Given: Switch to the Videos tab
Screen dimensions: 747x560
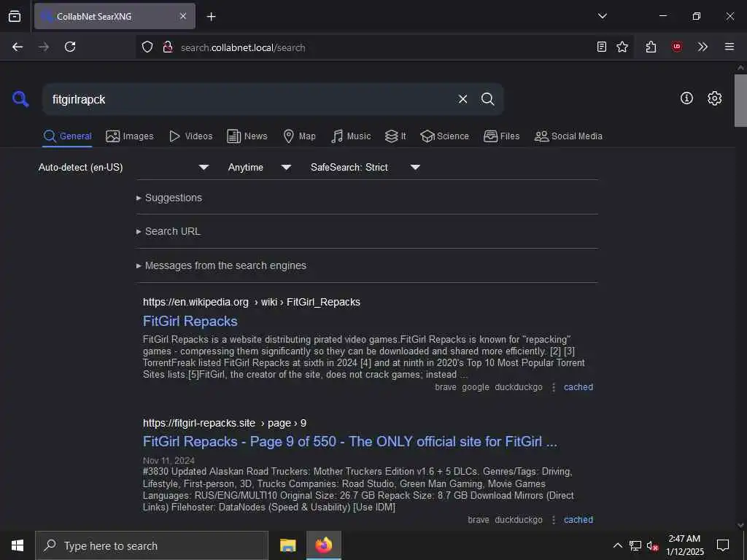Looking at the screenshot, I should pyautogui.click(x=190, y=136).
